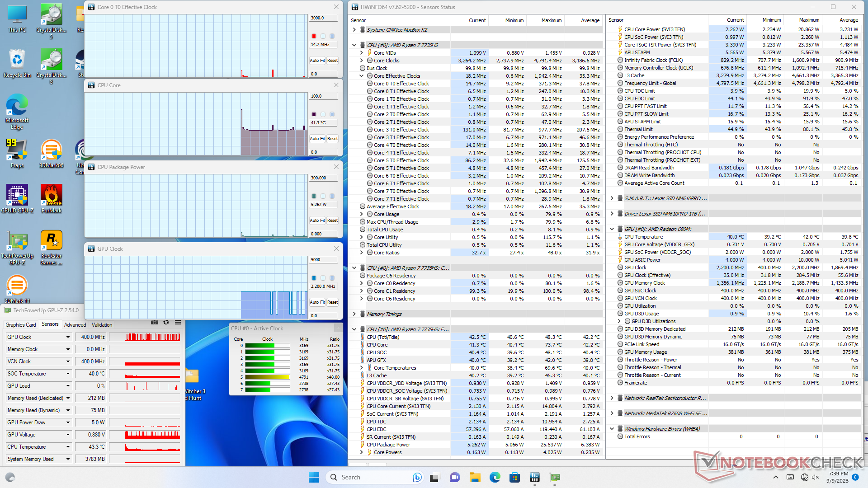Expand the Memory Timings section
Image resolution: width=868 pixels, height=488 pixels.
pyautogui.click(x=354, y=314)
